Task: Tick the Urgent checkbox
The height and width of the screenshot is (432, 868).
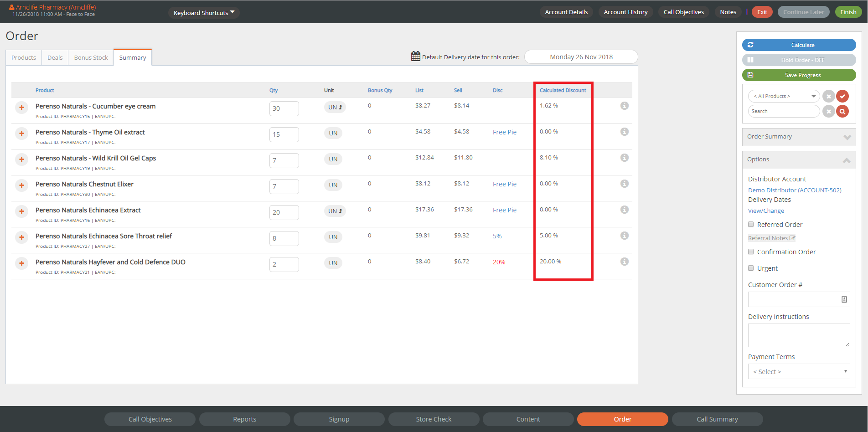Action: tap(751, 268)
